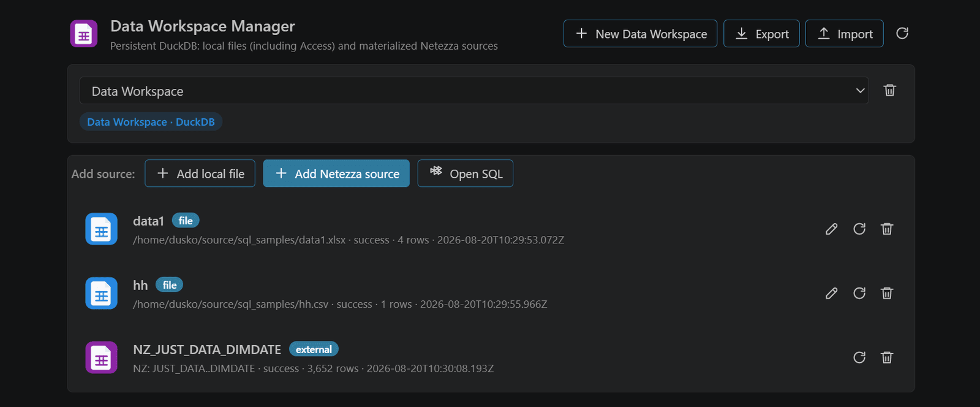Edit the data1 source with pencil icon

tap(831, 229)
